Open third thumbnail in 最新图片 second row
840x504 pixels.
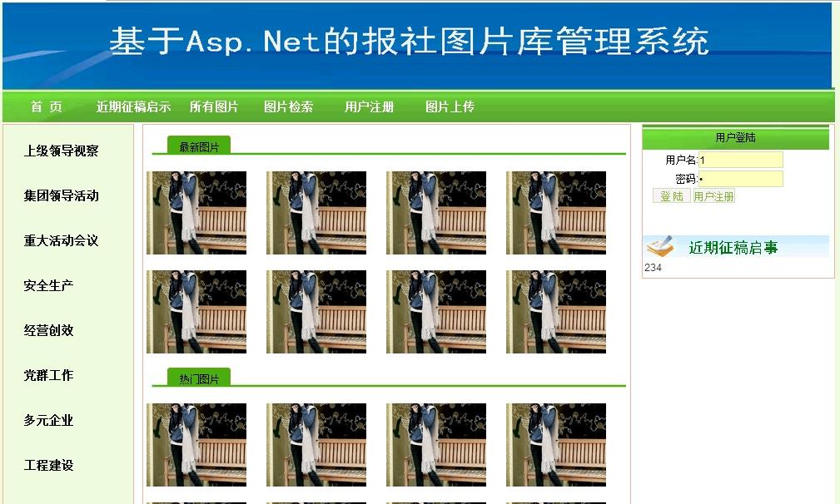(x=436, y=312)
